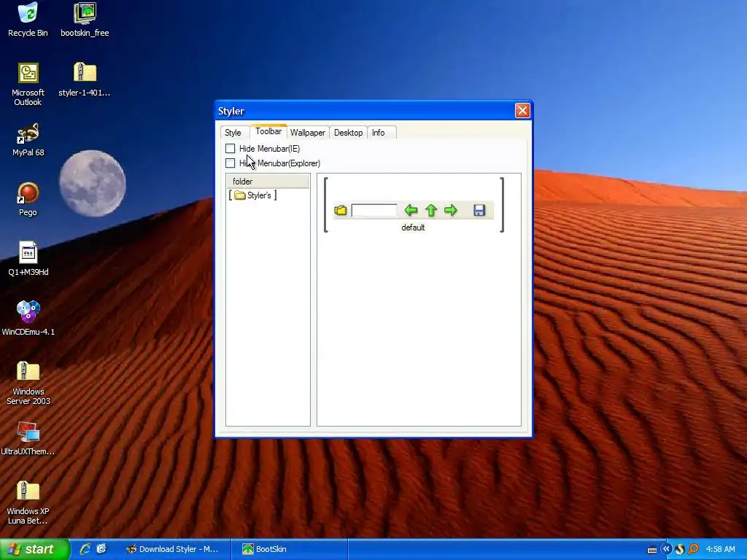Select the MyPal 68 shortcut icon
The image size is (747, 560).
tap(28, 140)
